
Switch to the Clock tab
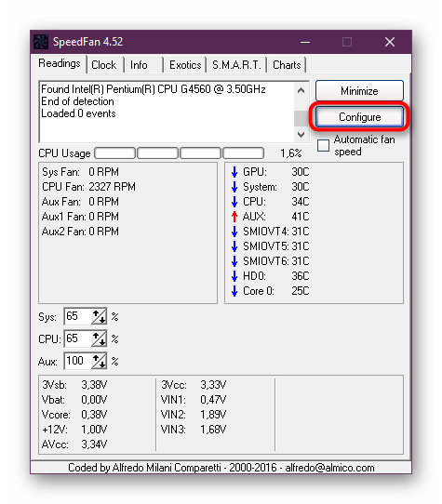coord(103,65)
